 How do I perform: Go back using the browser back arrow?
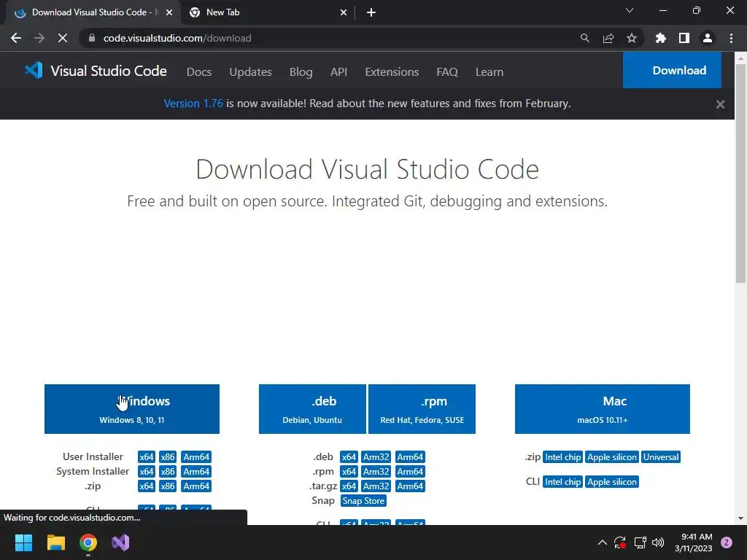(16, 38)
